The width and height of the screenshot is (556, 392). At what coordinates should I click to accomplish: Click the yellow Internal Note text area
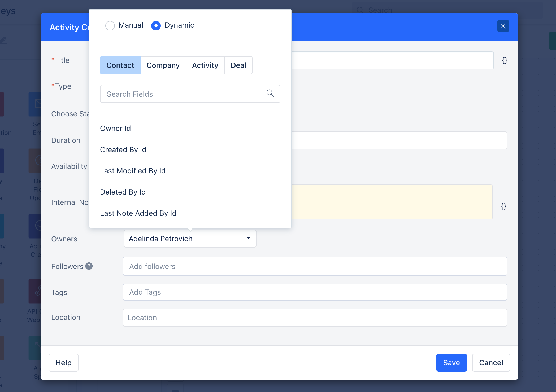click(392, 202)
